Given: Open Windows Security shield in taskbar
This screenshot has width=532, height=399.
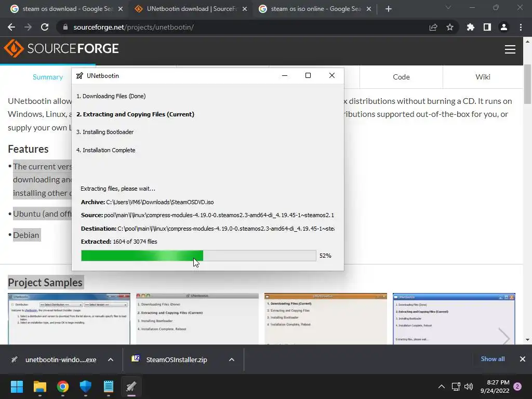Looking at the screenshot, I should (86, 387).
